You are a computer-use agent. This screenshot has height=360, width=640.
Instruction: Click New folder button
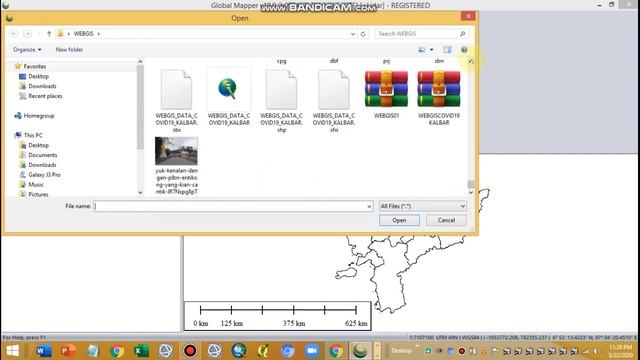pyautogui.click(x=69, y=49)
